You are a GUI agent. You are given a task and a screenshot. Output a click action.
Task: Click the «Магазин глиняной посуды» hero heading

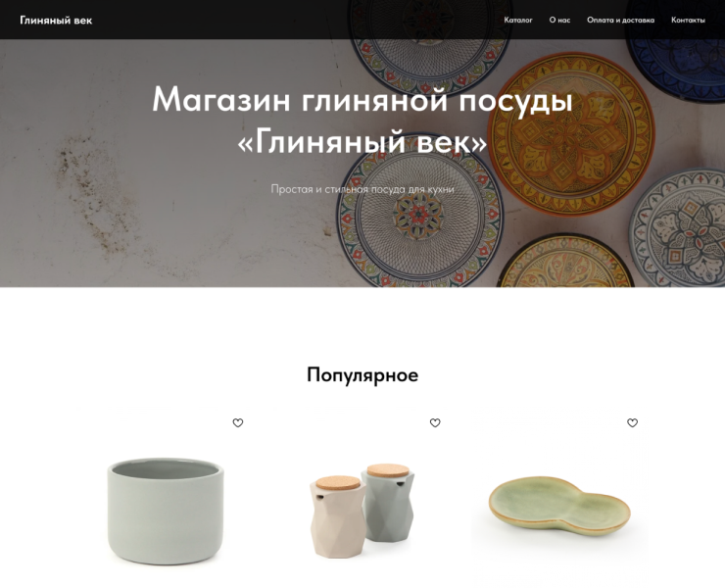point(362,99)
